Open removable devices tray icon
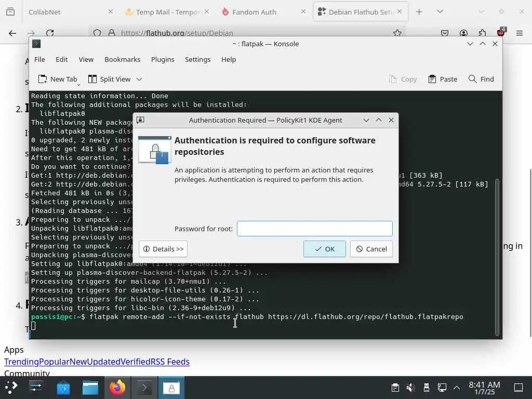Screen dimensions: 532x399 (x=427, y=387)
